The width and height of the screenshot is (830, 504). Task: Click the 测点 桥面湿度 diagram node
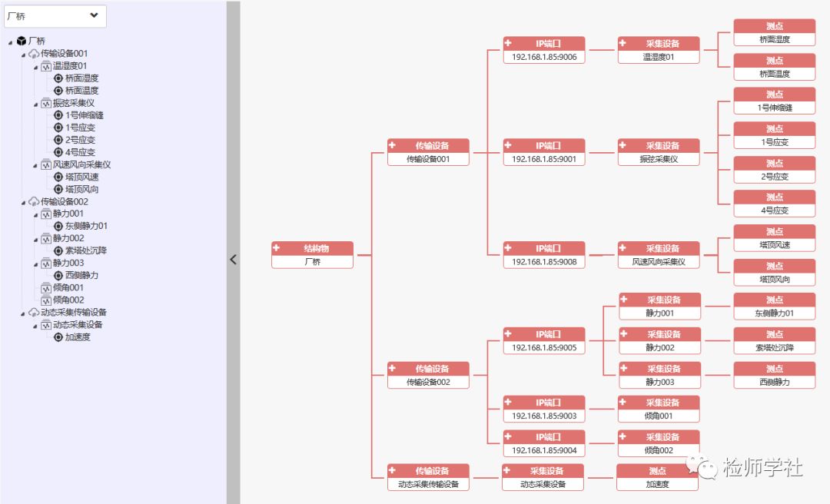point(775,32)
